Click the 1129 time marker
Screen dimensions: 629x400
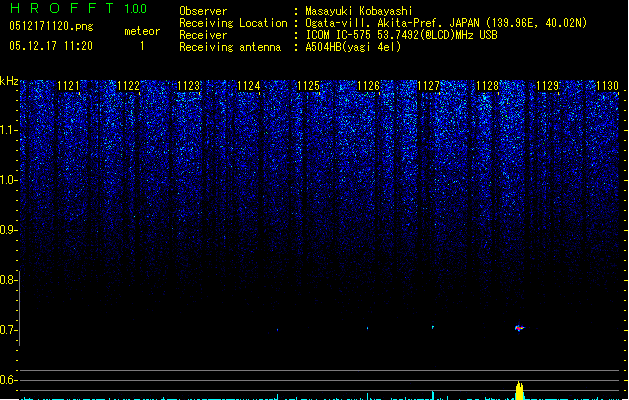pos(548,86)
